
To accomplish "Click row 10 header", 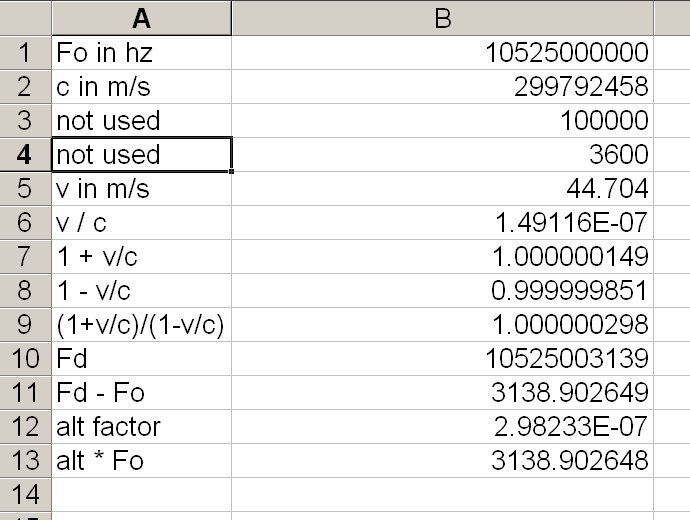I will 25,359.
